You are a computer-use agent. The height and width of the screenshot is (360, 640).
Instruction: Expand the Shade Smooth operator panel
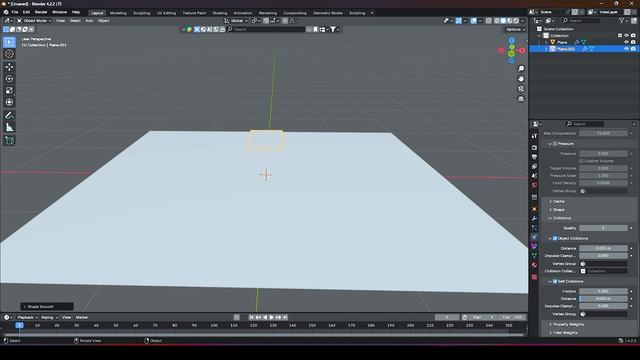coord(47,307)
